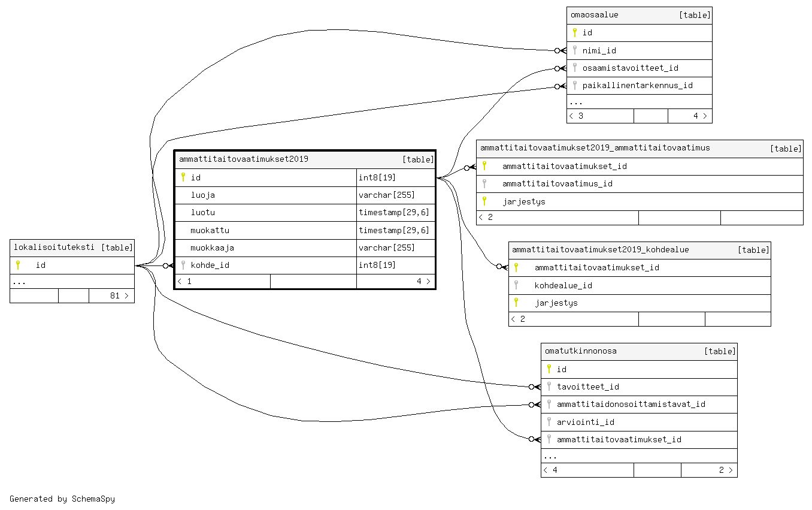Click the key icon next to osaamistavoitteet_id
812x510 pixels.
tap(575, 68)
